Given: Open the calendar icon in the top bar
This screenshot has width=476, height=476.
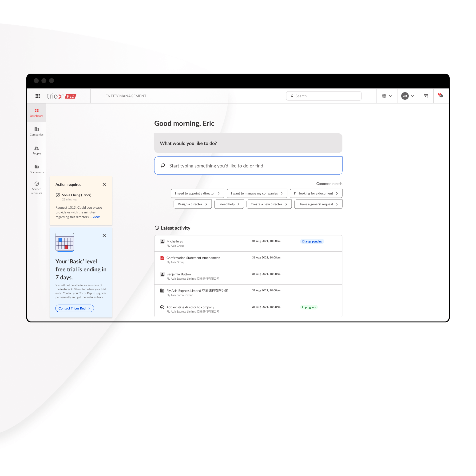Looking at the screenshot, I should [x=426, y=96].
